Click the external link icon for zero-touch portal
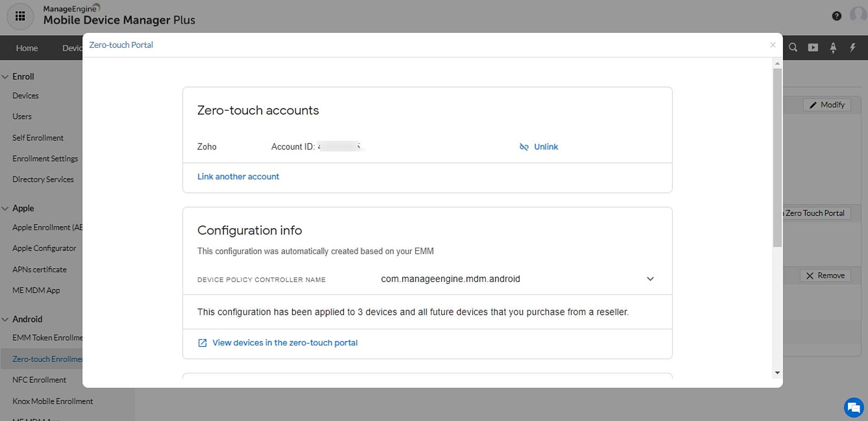 tap(202, 343)
